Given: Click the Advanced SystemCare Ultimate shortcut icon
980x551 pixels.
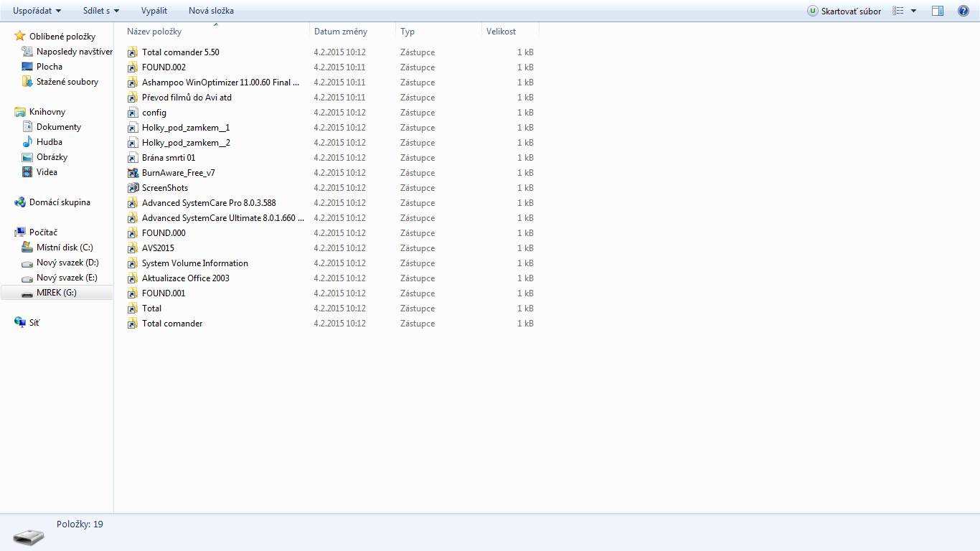Looking at the screenshot, I should (132, 218).
